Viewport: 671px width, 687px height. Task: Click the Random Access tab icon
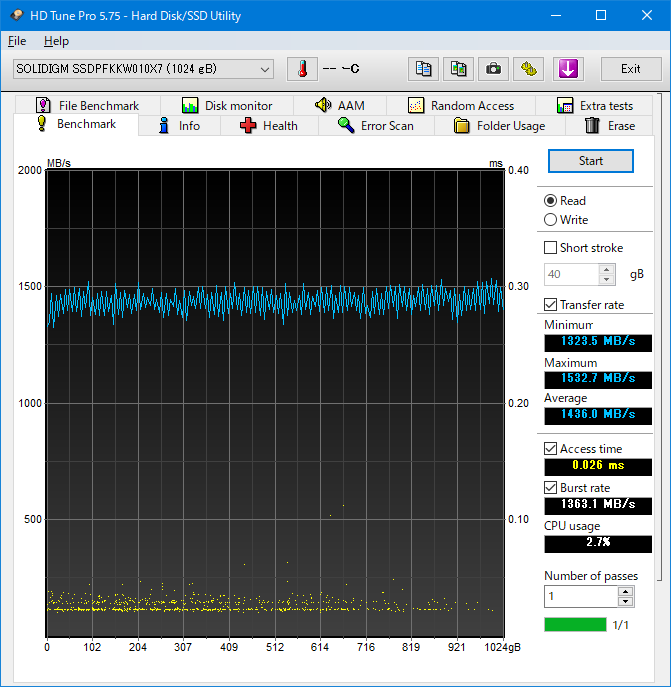click(x=415, y=105)
